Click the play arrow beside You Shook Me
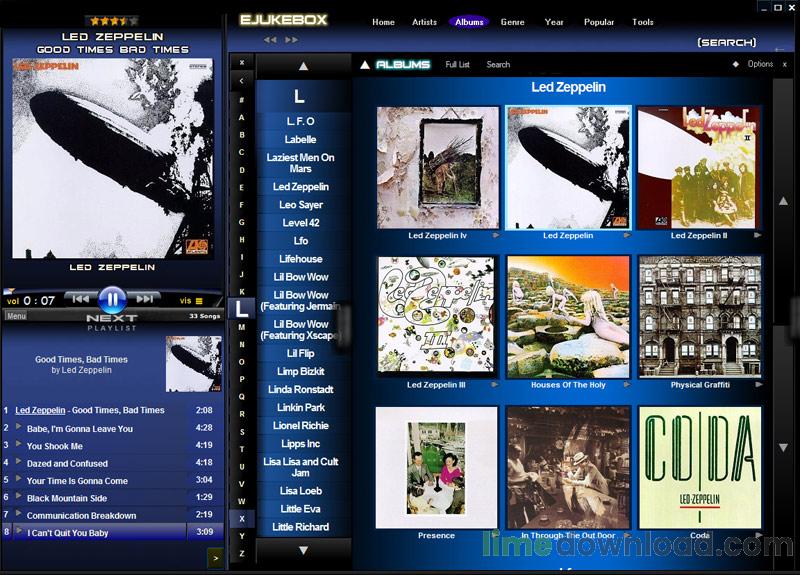This screenshot has width=800, height=575. (19, 444)
